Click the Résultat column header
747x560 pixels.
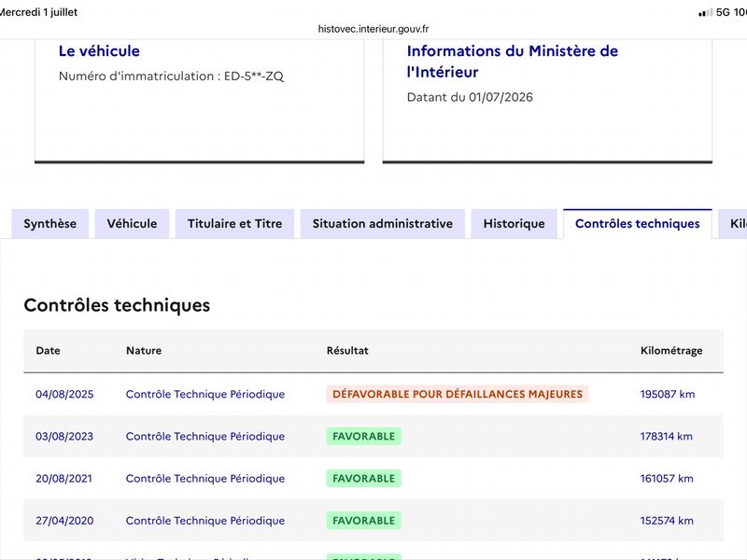tap(347, 351)
